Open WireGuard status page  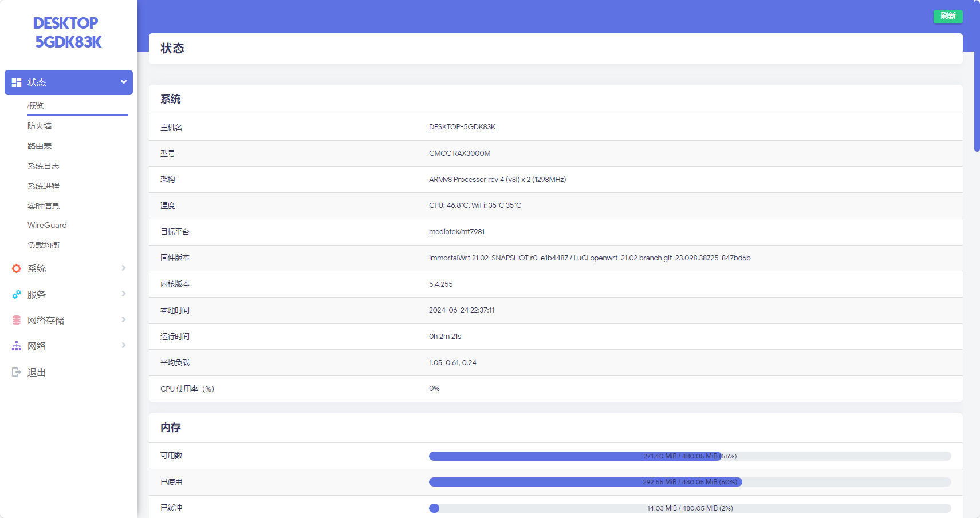tap(47, 225)
